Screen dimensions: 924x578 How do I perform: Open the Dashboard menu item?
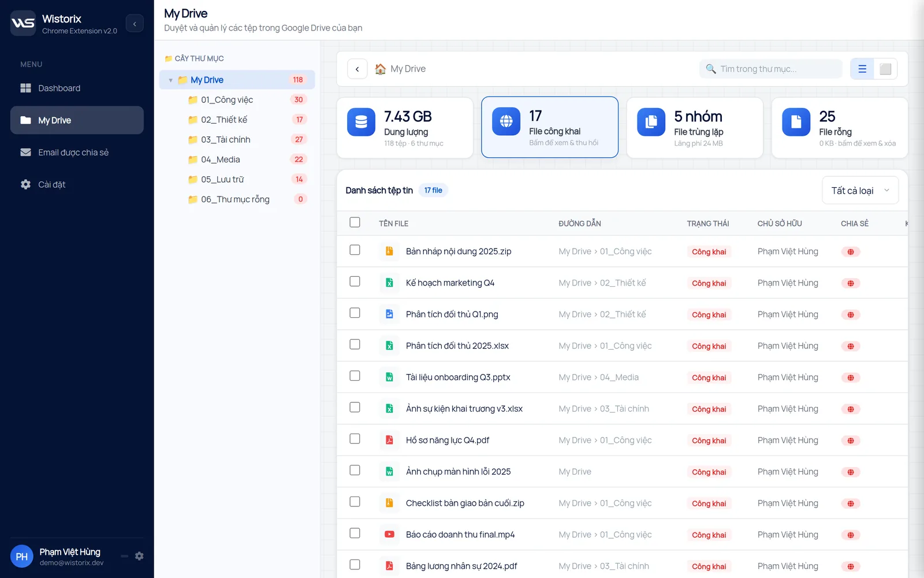[x=77, y=88]
